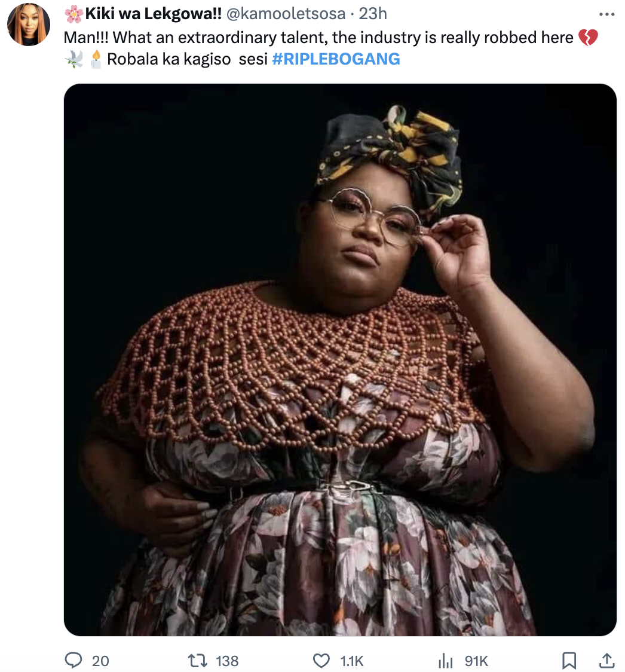625x672 pixels.
Task: Open the share upload icon menu
Action: coord(606,661)
